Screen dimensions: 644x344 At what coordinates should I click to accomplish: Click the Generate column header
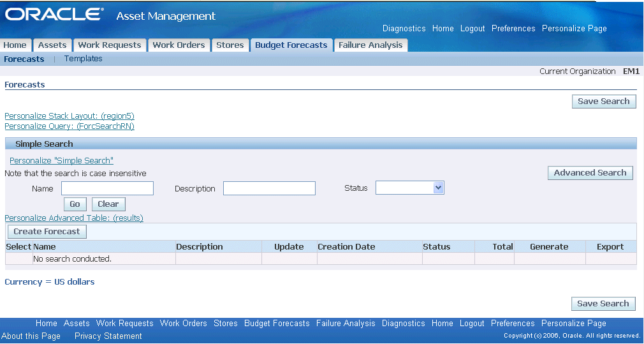pyautogui.click(x=549, y=246)
